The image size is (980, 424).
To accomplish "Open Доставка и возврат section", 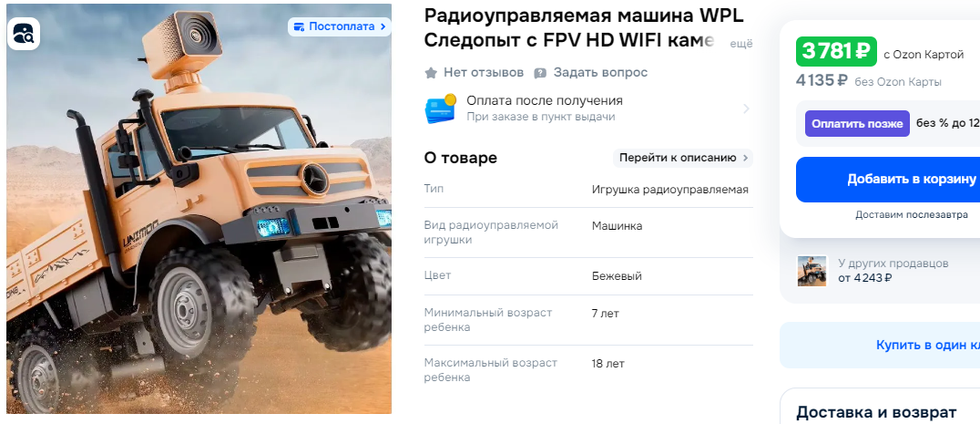I will (x=875, y=413).
